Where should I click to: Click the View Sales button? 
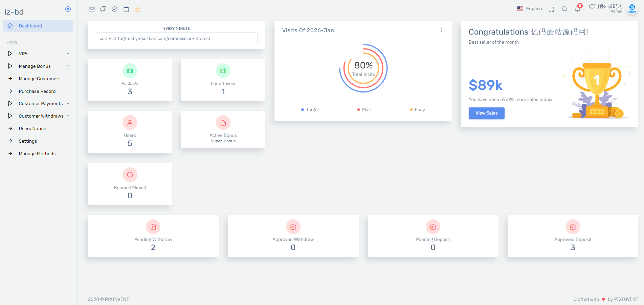486,113
